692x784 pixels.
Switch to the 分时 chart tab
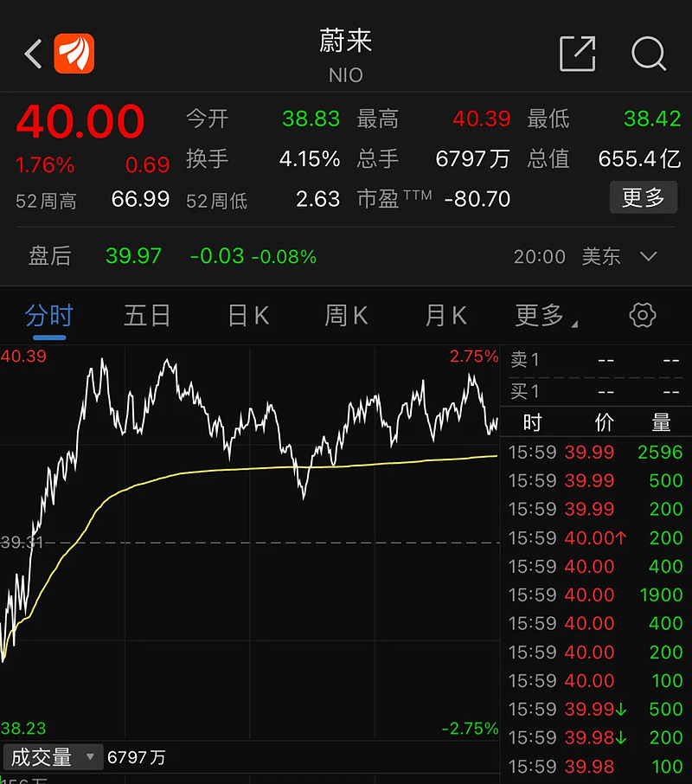tap(49, 315)
